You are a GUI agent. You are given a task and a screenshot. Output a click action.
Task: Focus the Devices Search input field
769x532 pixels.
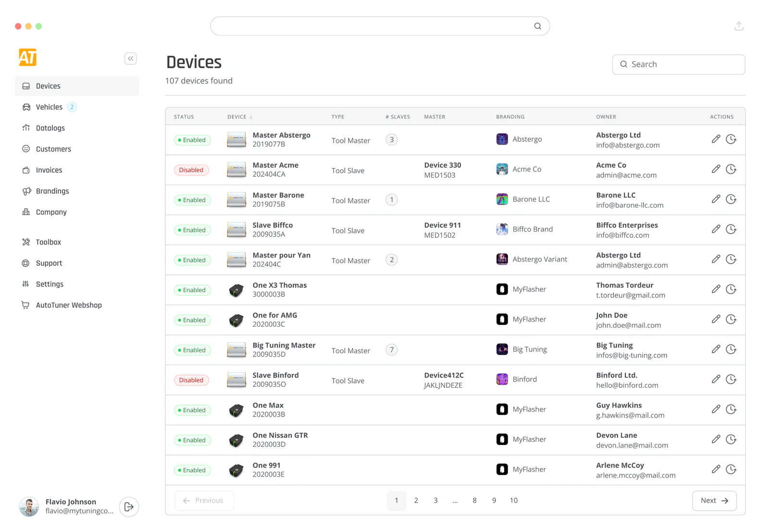point(678,64)
